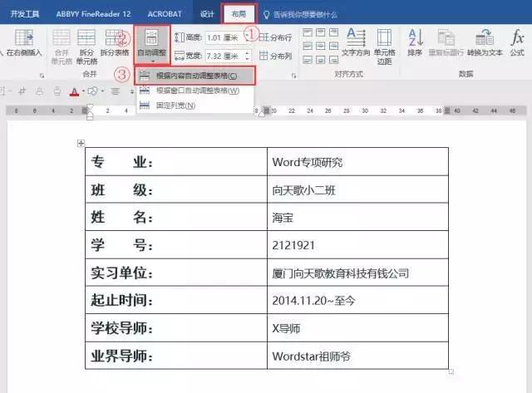Choose Fixed Column Width (固定列宽)
Viewport: 532px width, 393px height.
pyautogui.click(x=195, y=106)
